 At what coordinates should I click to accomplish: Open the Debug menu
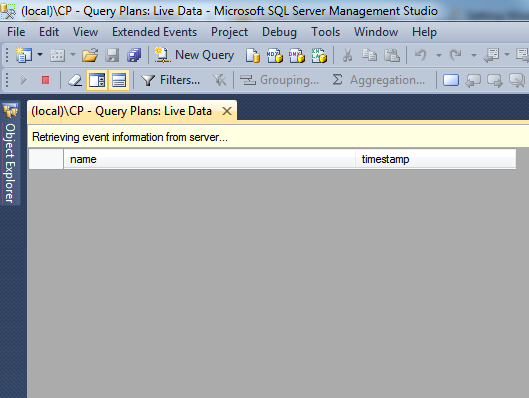click(x=279, y=32)
